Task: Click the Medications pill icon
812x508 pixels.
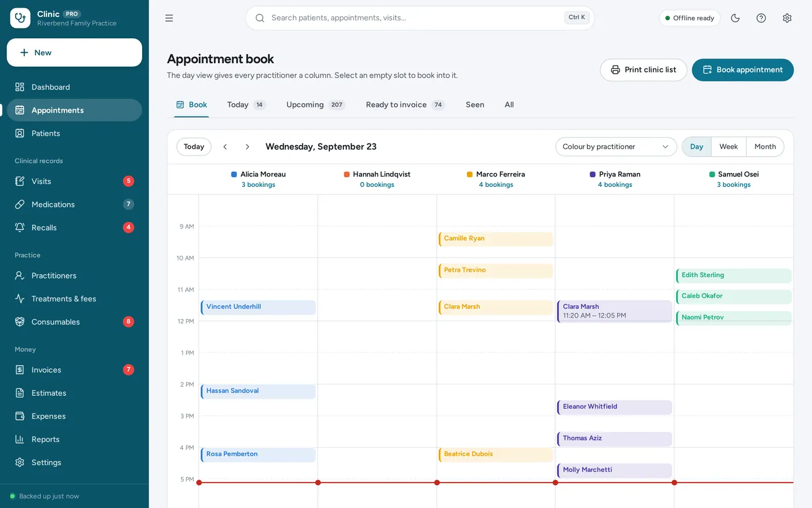Action: click(20, 204)
